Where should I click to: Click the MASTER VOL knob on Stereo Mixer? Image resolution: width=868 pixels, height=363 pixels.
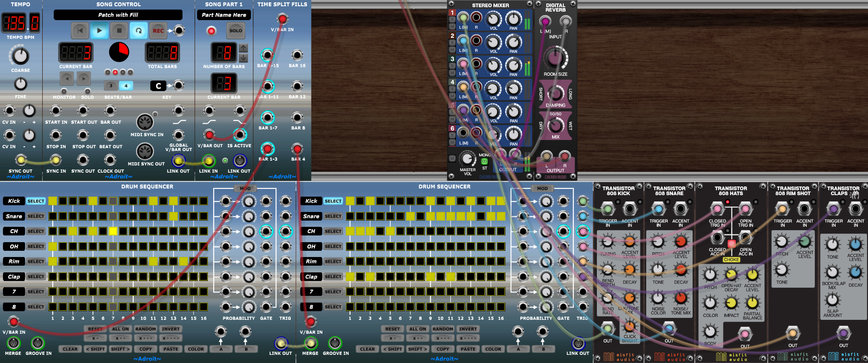tap(467, 159)
